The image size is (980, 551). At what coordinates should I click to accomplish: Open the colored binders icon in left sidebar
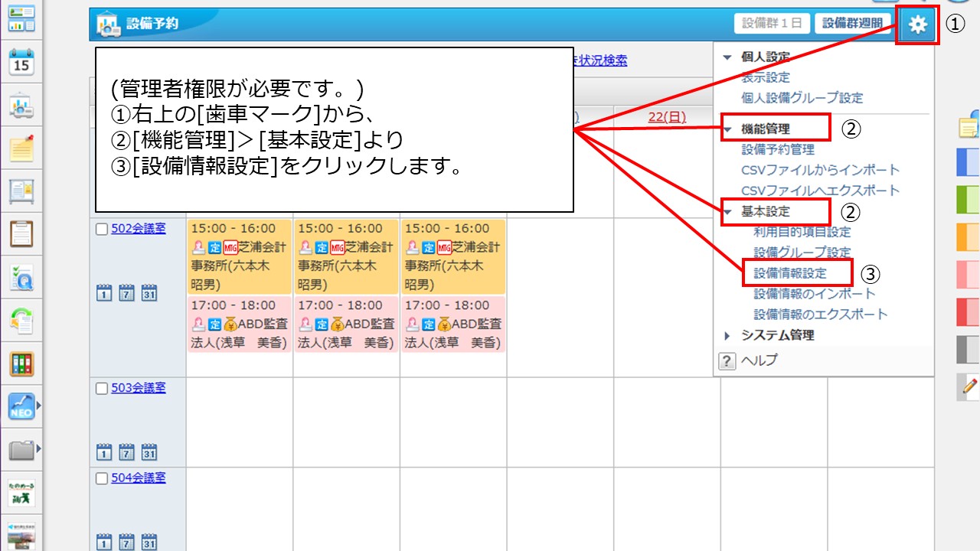21,364
